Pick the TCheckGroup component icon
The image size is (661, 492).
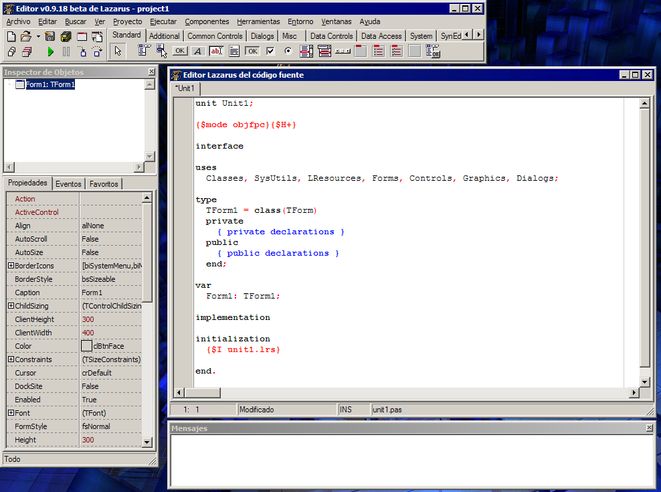[397, 51]
